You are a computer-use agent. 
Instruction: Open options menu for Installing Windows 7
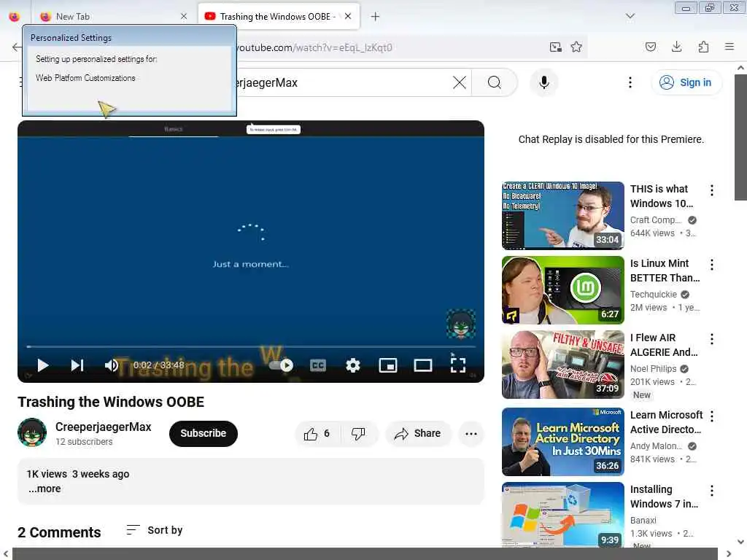(712, 491)
